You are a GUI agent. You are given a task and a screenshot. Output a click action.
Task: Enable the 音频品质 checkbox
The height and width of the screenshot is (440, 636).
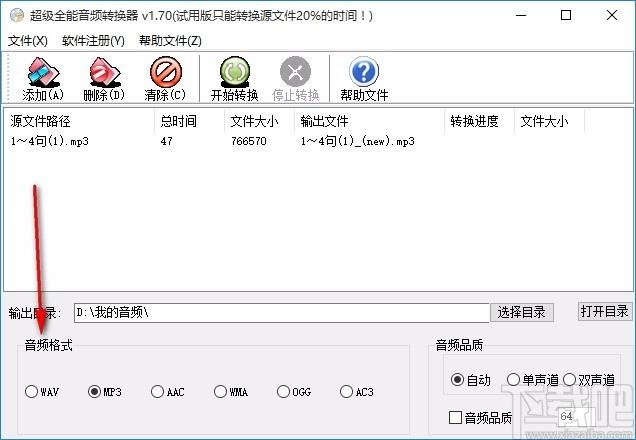pyautogui.click(x=456, y=417)
